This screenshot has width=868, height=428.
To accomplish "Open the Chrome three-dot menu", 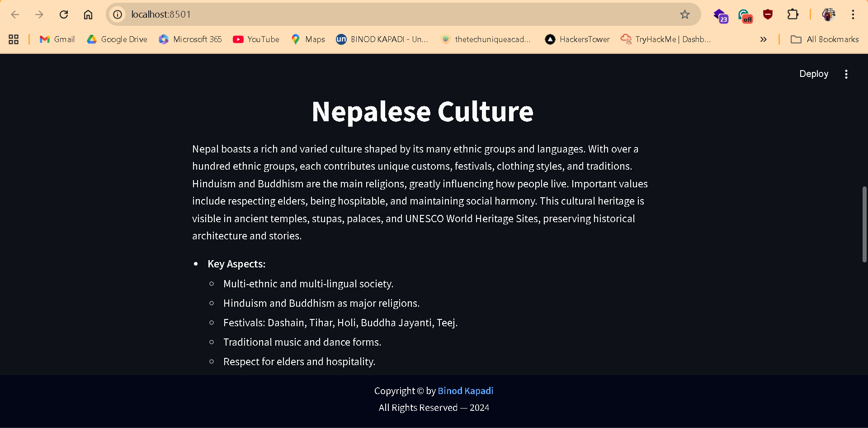I will [853, 14].
